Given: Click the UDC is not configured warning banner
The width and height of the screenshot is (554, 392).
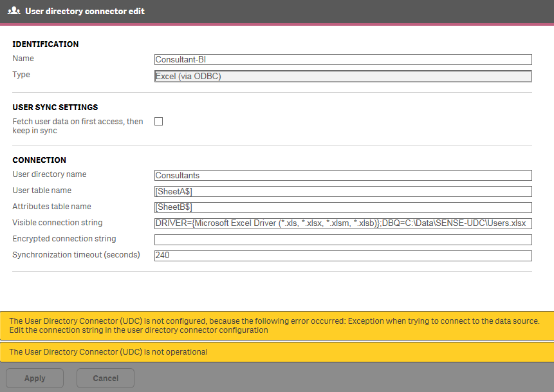Looking at the screenshot, I should coord(277,326).
